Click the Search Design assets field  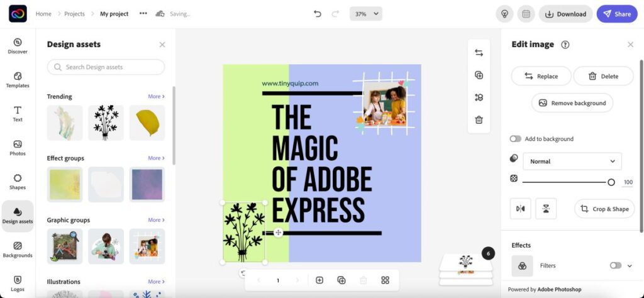[x=106, y=67]
